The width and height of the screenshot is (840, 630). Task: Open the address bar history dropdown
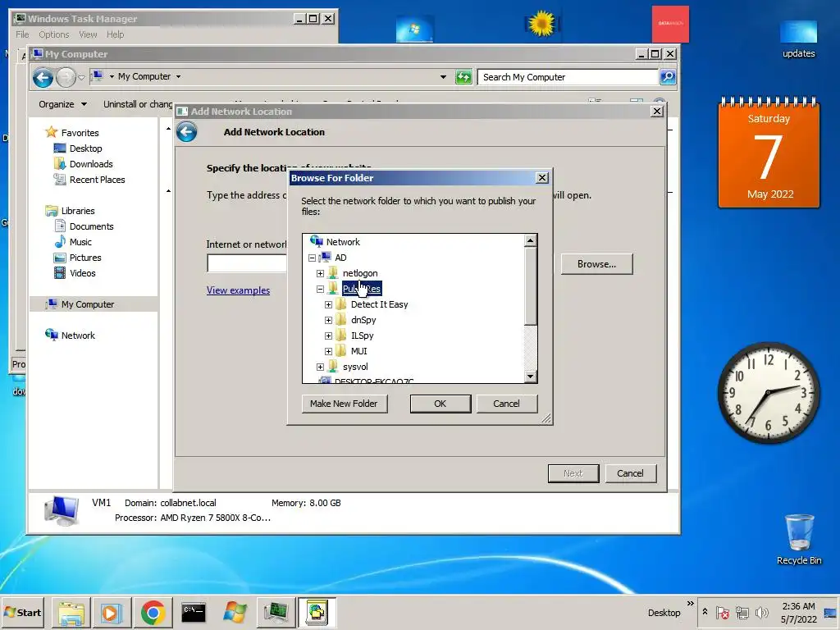pos(443,76)
